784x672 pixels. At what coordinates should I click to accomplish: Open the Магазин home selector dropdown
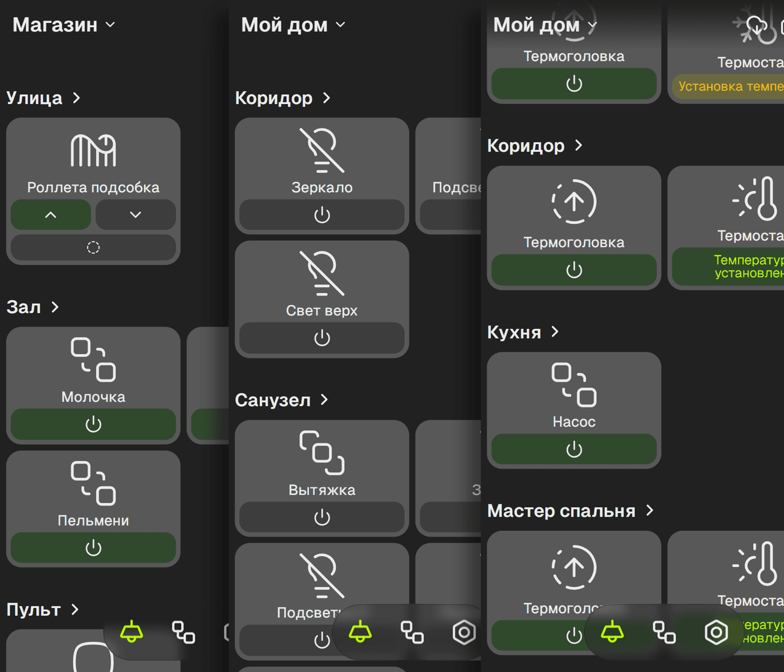(64, 25)
